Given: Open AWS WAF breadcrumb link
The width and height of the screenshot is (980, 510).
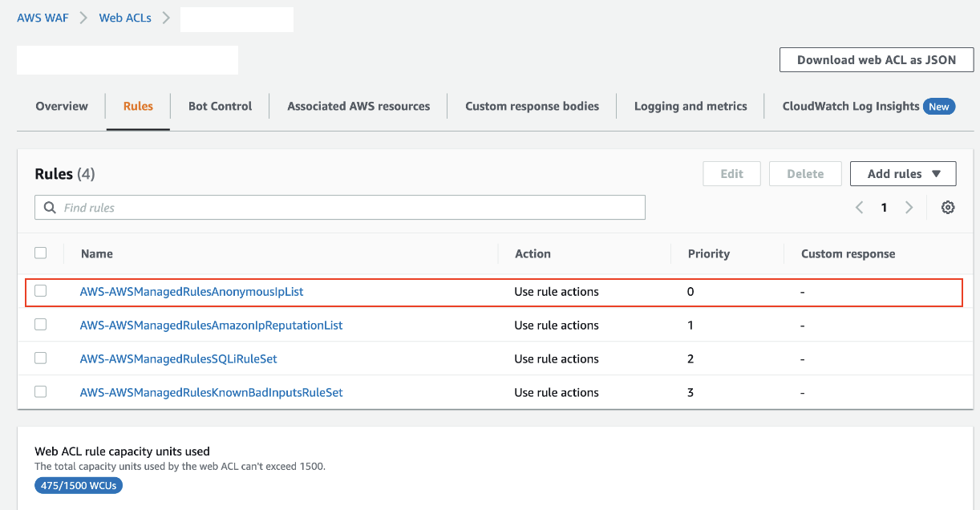Looking at the screenshot, I should (x=43, y=18).
